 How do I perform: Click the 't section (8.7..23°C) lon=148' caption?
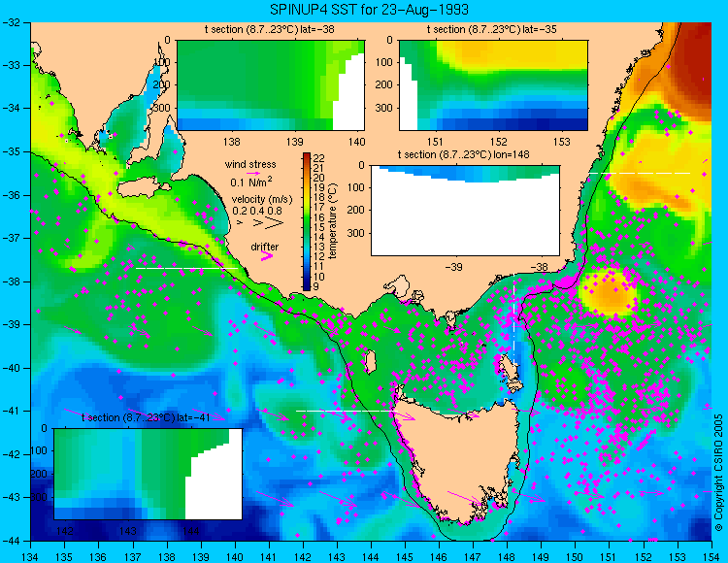463,154
